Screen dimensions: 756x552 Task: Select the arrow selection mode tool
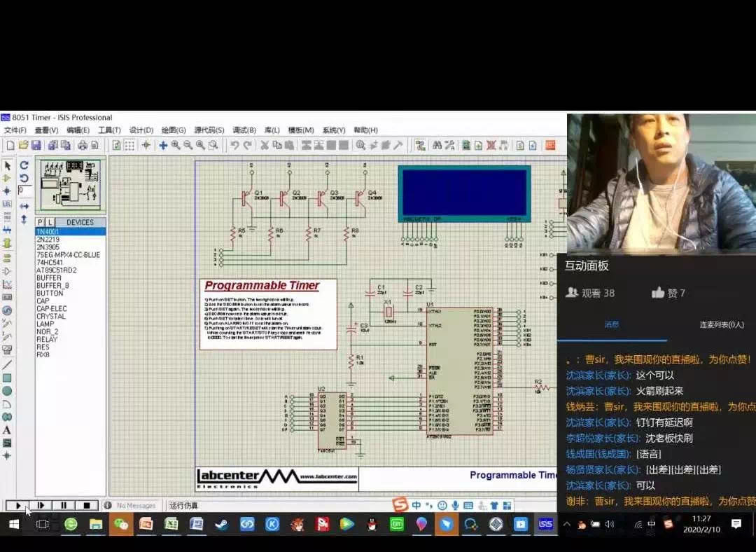point(7,166)
